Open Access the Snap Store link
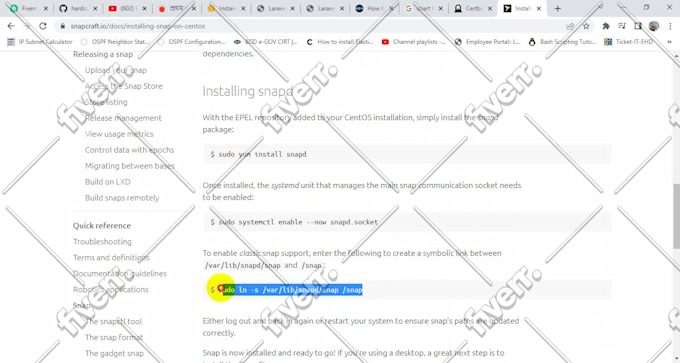The width and height of the screenshot is (680, 363). [124, 86]
